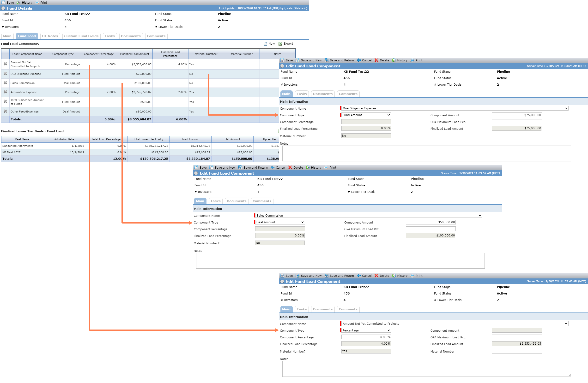
Task: Click the Load Component Name column header
Action: [27, 54]
